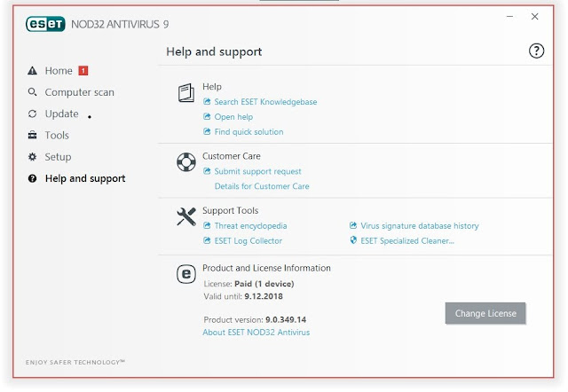This screenshot has width=568, height=392.
Task: Open About ESET NOD32 Antivirus
Action: point(256,333)
